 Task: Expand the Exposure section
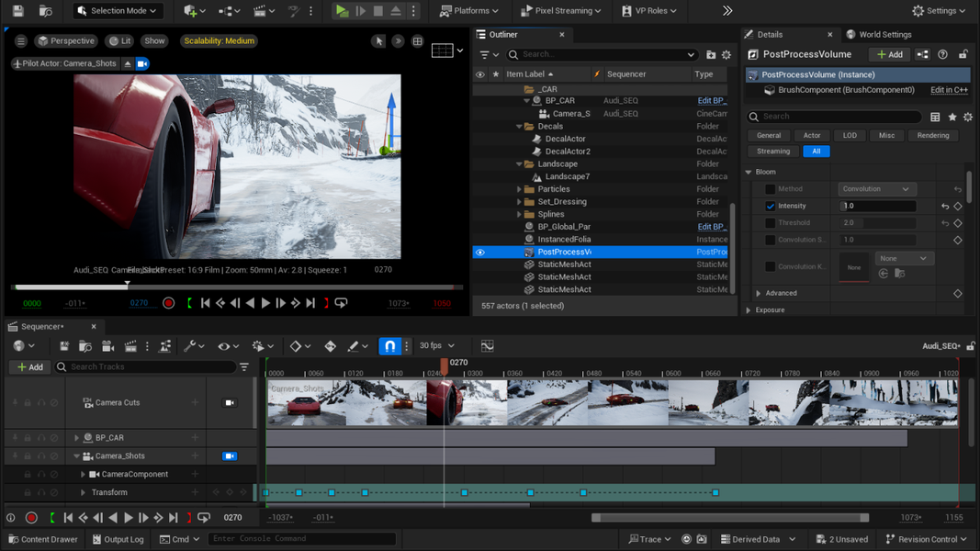point(749,309)
